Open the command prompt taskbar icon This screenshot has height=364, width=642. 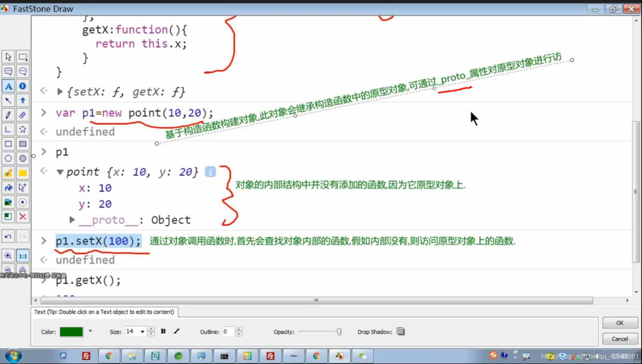click(x=224, y=356)
